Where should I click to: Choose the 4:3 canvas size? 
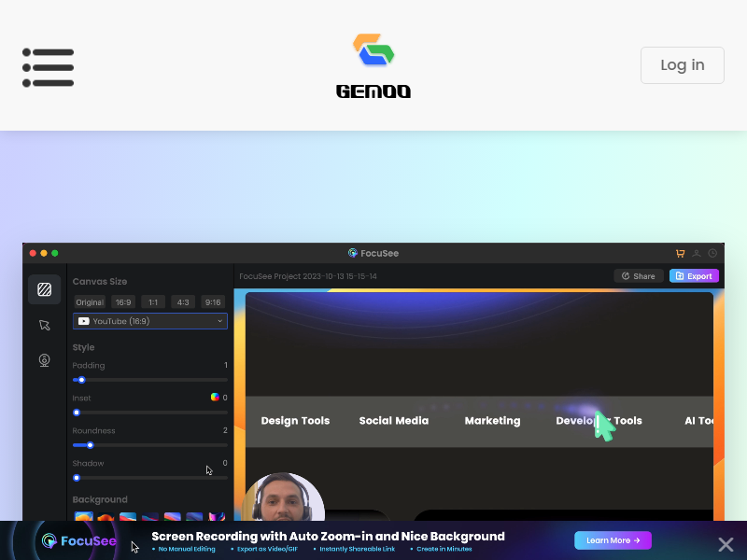(x=183, y=302)
